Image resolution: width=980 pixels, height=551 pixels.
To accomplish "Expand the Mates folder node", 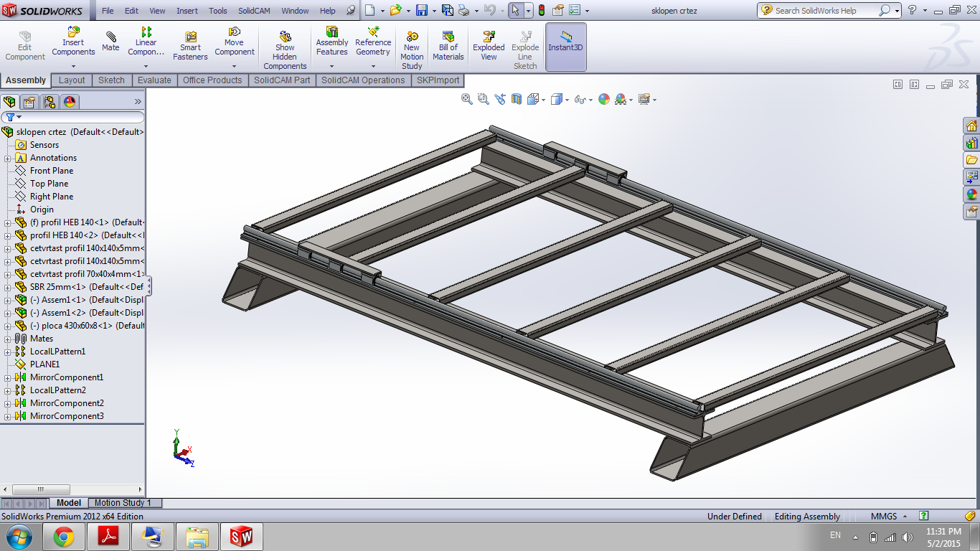I will pyautogui.click(x=8, y=339).
